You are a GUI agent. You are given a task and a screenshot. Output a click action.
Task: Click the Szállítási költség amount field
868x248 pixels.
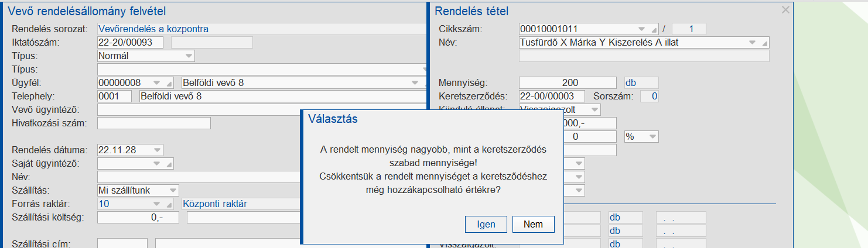click(139, 218)
